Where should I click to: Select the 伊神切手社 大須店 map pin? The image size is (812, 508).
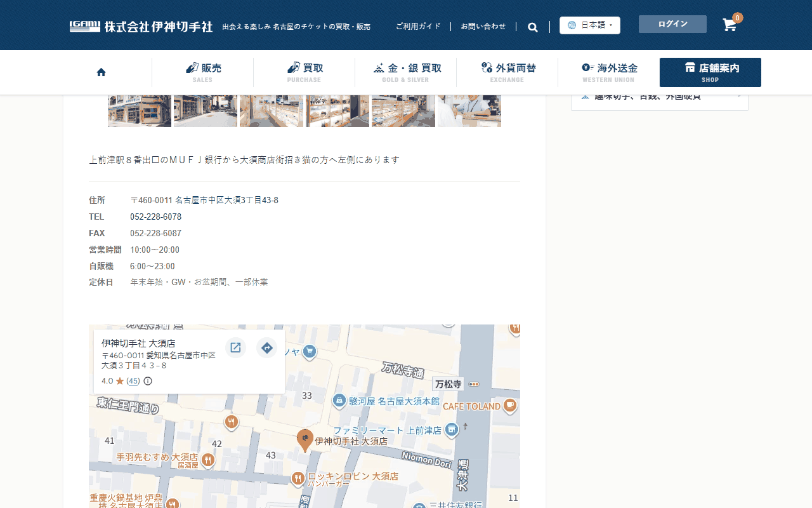pyautogui.click(x=305, y=440)
